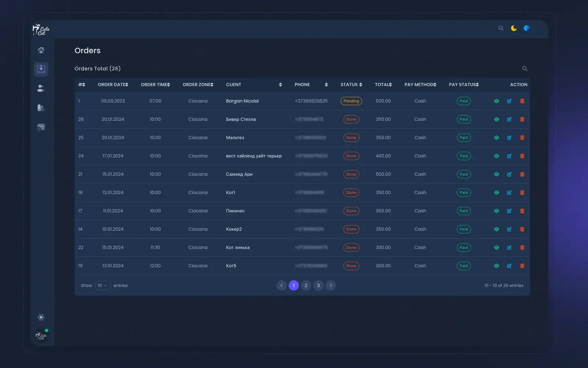Sort by Order Date column
The image size is (588, 368).
tap(113, 85)
